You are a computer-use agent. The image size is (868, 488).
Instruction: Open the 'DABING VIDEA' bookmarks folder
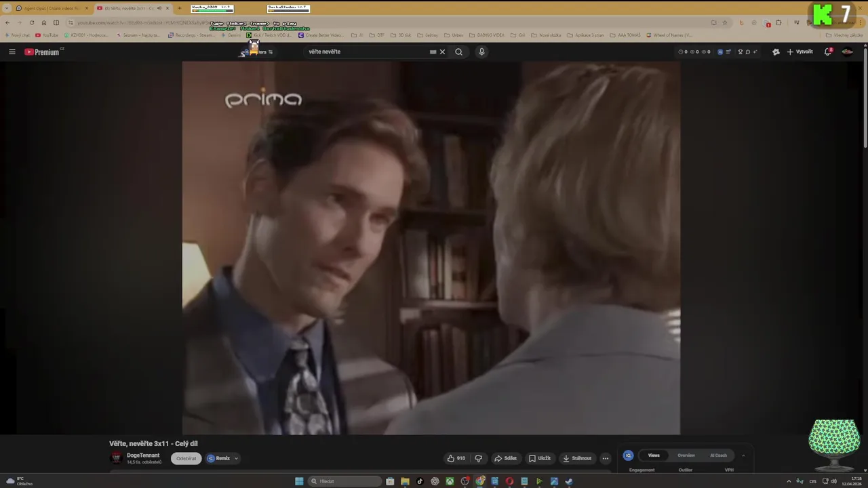click(x=486, y=35)
